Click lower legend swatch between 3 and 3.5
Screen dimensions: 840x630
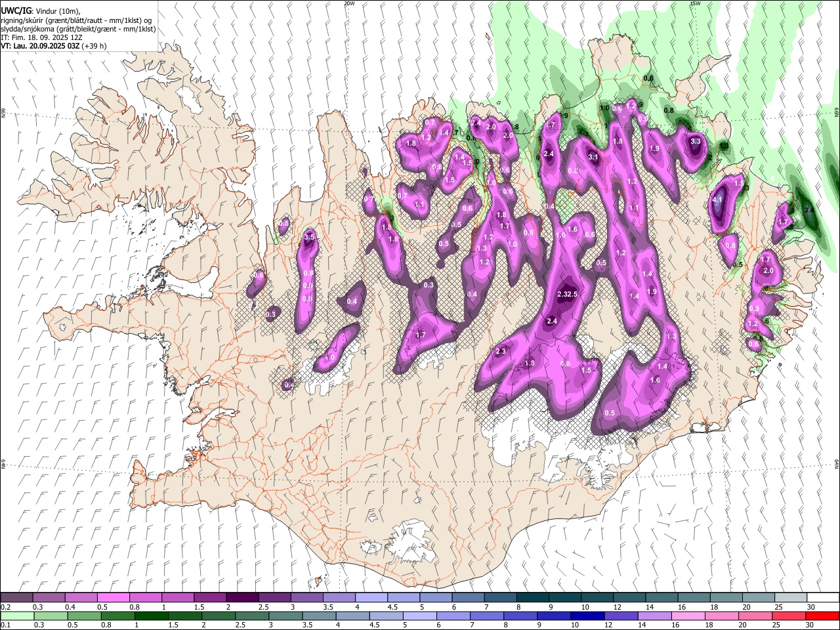(x=285, y=616)
